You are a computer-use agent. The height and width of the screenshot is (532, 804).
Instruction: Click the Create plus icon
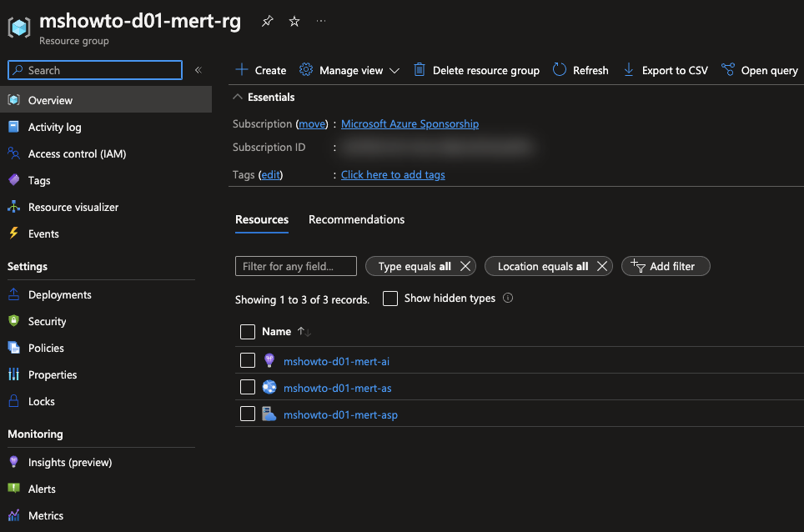[x=242, y=70]
